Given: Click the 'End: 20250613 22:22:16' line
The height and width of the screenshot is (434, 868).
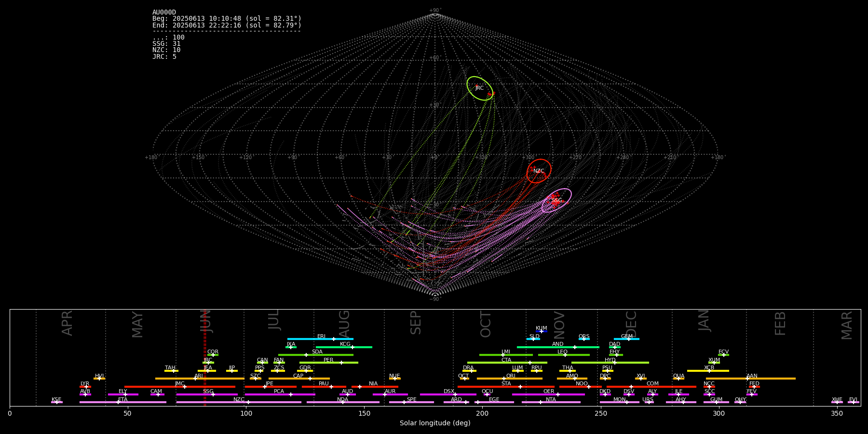Looking at the screenshot, I should tap(227, 25).
